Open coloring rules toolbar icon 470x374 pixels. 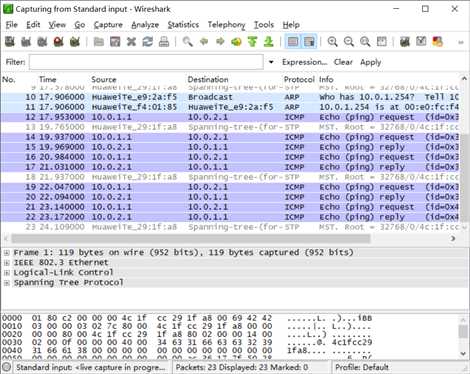coord(438,42)
